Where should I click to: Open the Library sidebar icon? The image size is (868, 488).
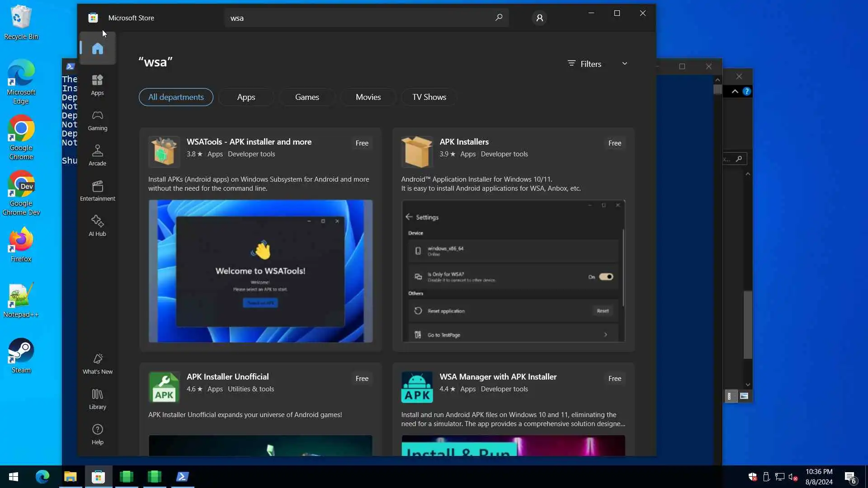98,399
